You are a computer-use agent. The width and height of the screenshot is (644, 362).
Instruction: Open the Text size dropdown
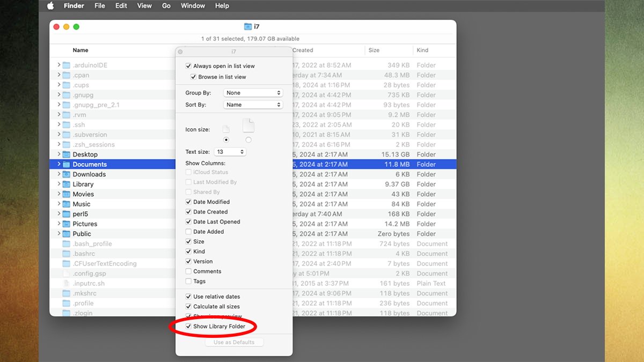point(230,152)
